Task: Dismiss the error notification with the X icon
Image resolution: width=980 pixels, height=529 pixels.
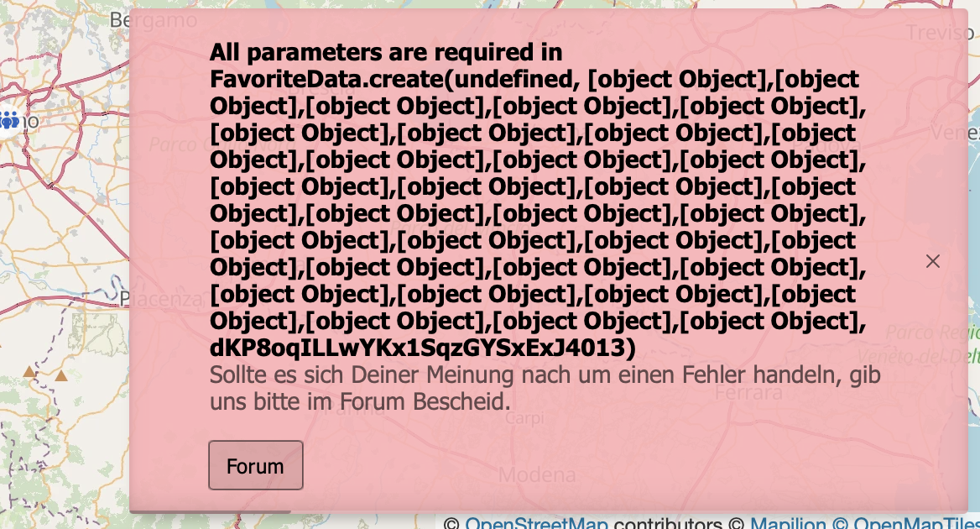Action: tap(932, 261)
